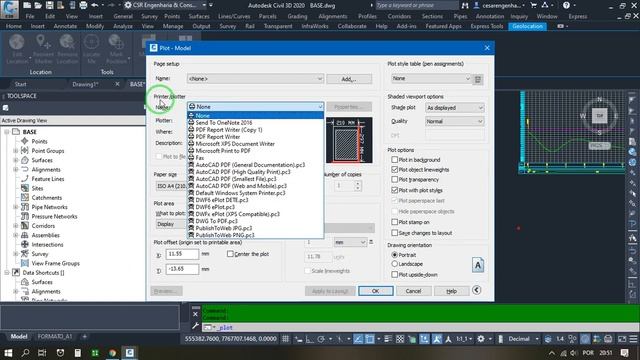This screenshot has height=360, width=640.
Task: Select View Frame Groups tree item
Action: click(56, 263)
